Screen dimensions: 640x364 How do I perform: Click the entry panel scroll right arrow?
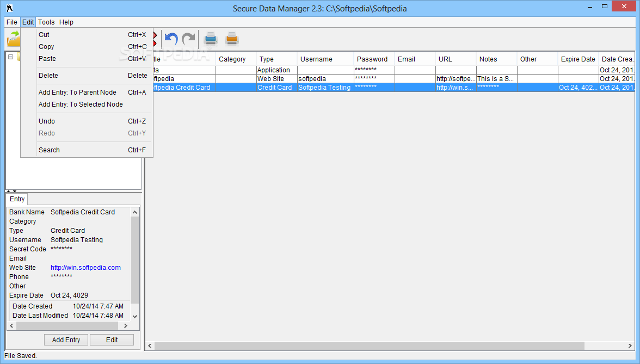126,325
